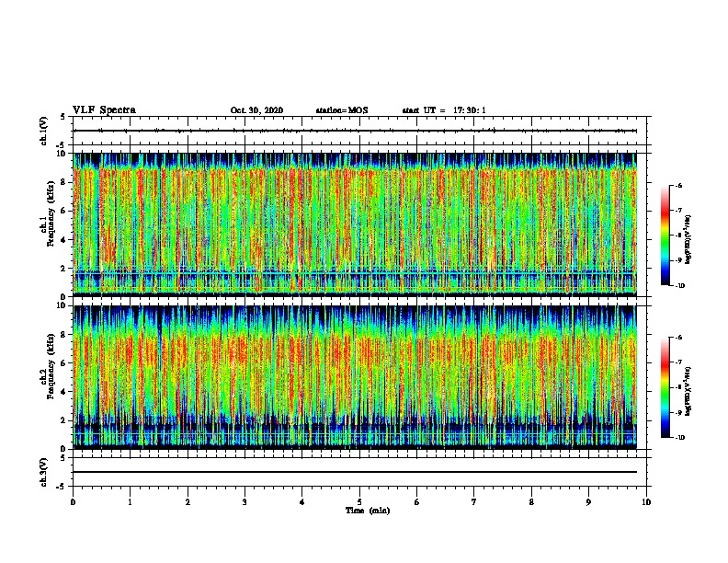Click the '2' tick on the time axis
This screenshot has height=563, width=728.
(x=188, y=502)
